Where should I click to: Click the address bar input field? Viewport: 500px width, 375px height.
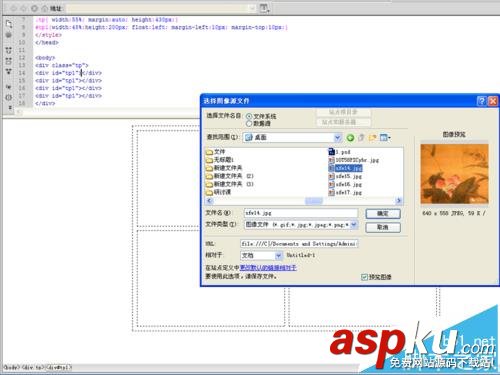coord(160,8)
